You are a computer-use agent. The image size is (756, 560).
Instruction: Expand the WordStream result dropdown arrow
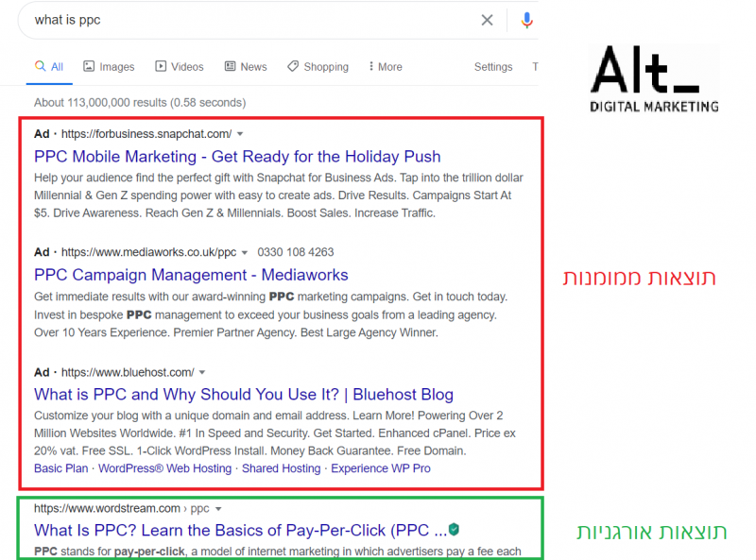pyautogui.click(x=218, y=507)
